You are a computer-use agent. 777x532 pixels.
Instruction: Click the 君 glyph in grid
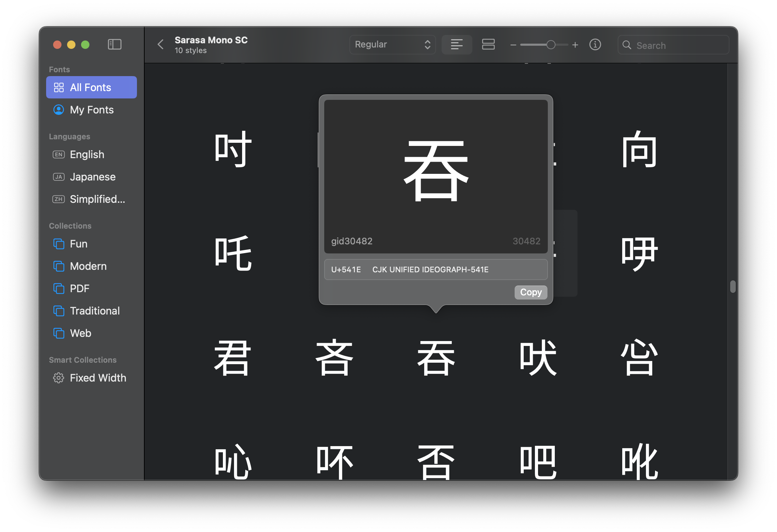coord(233,358)
